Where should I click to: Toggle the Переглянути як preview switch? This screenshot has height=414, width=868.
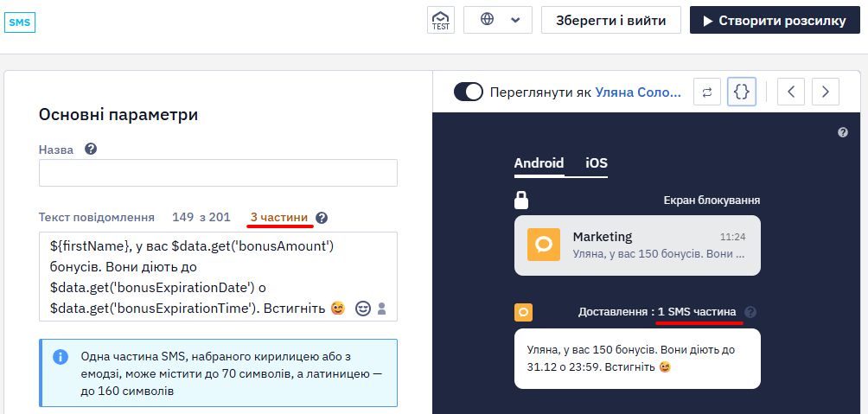(469, 92)
